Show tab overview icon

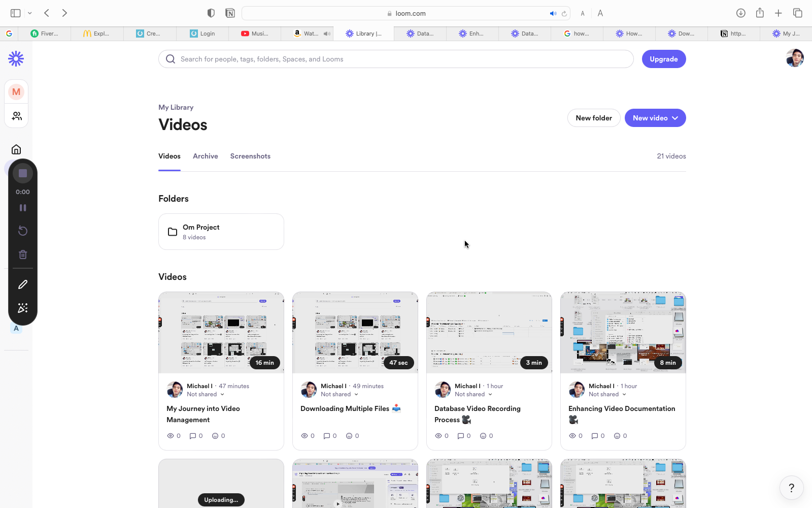(798, 13)
